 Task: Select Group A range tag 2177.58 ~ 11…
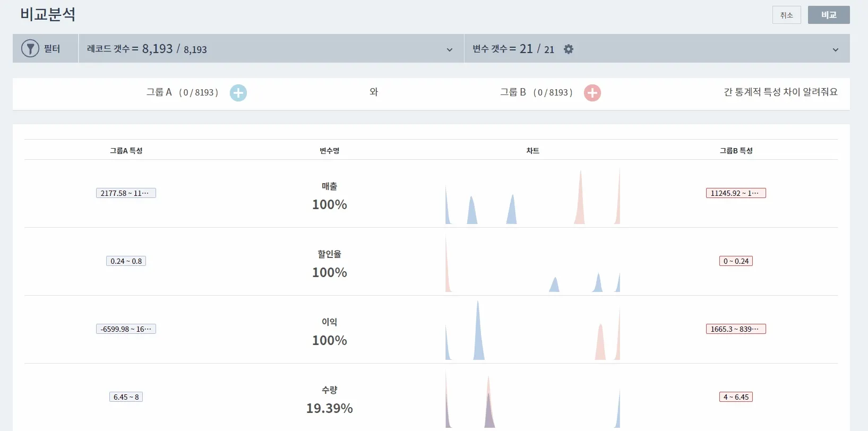point(126,193)
